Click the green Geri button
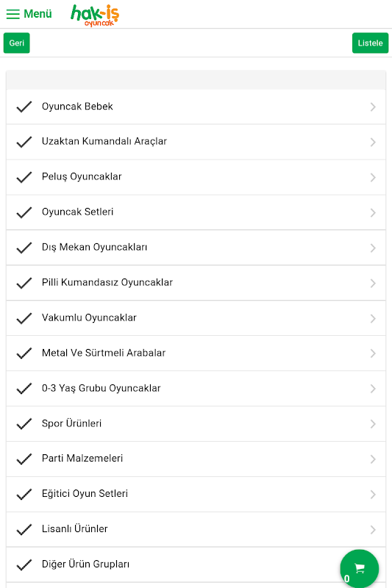This screenshot has height=588, width=392. 16,43
